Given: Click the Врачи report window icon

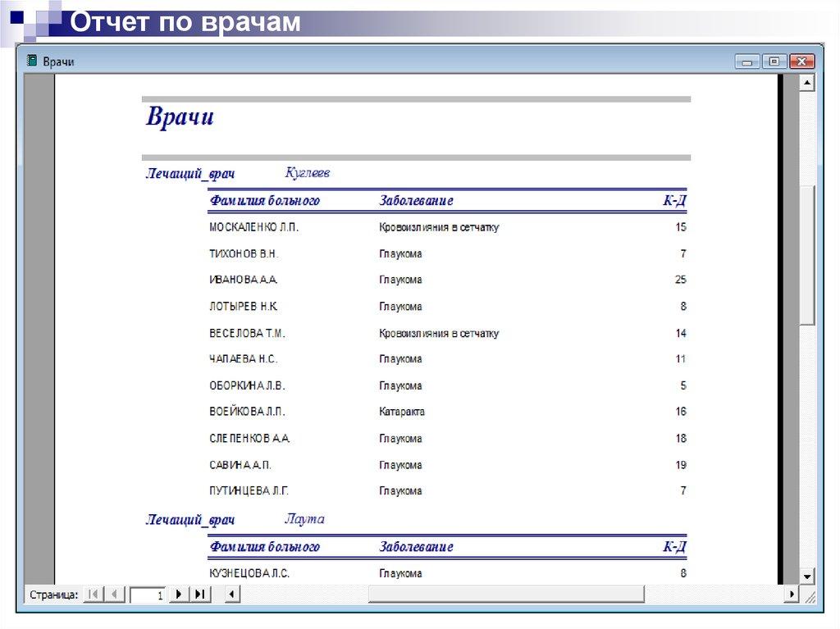Looking at the screenshot, I should pos(32,62).
